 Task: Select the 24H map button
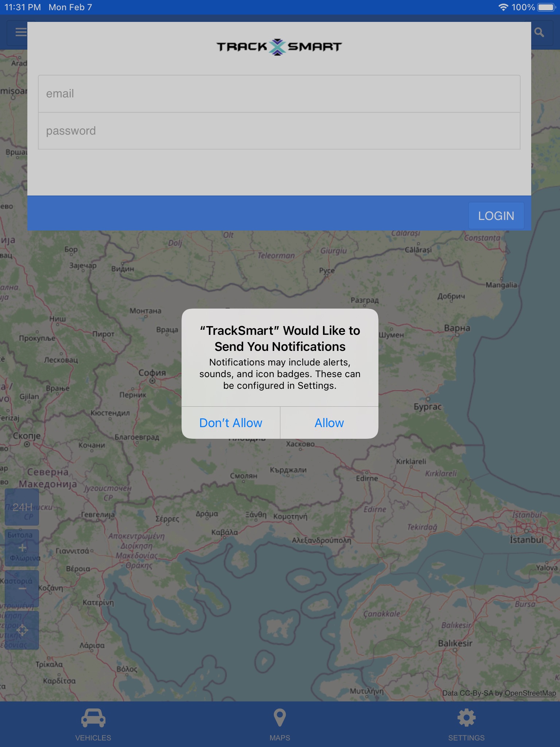(22, 507)
